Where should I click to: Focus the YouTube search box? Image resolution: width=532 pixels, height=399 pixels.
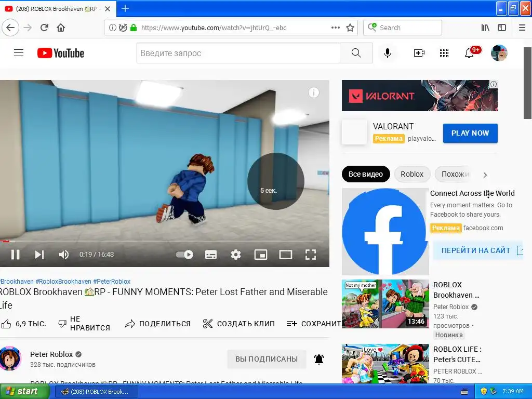[238, 53]
